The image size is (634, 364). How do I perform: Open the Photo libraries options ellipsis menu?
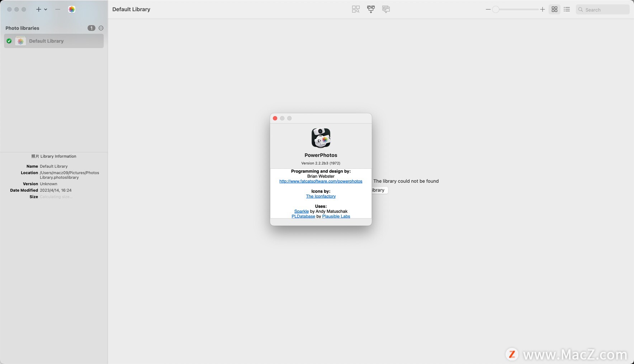click(101, 28)
